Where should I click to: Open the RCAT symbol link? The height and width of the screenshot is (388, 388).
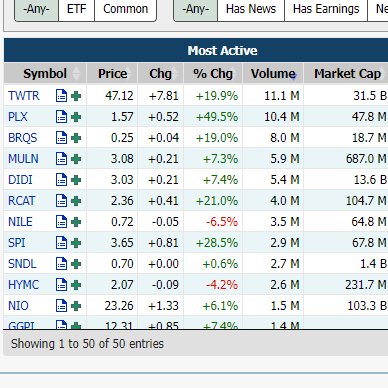click(21, 201)
